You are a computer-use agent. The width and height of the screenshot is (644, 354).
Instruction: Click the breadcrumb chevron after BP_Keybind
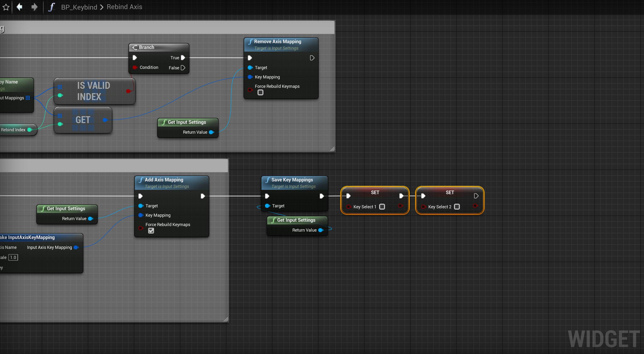pyautogui.click(x=102, y=7)
